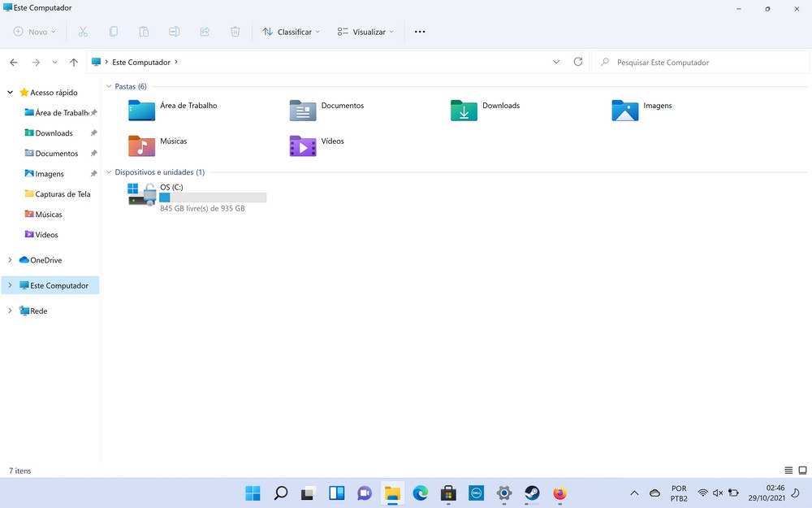This screenshot has height=508, width=812.
Task: Expand the OneDrive tree node
Action: (x=10, y=260)
